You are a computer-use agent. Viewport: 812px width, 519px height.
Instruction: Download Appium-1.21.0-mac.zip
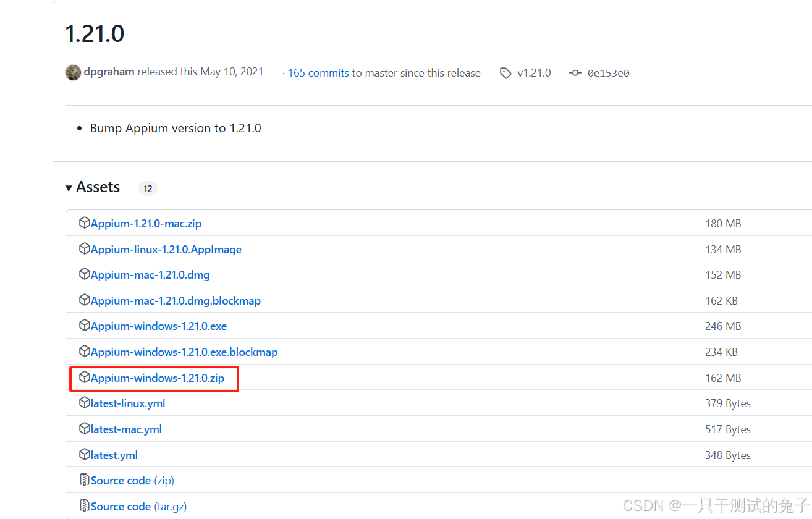coord(146,224)
